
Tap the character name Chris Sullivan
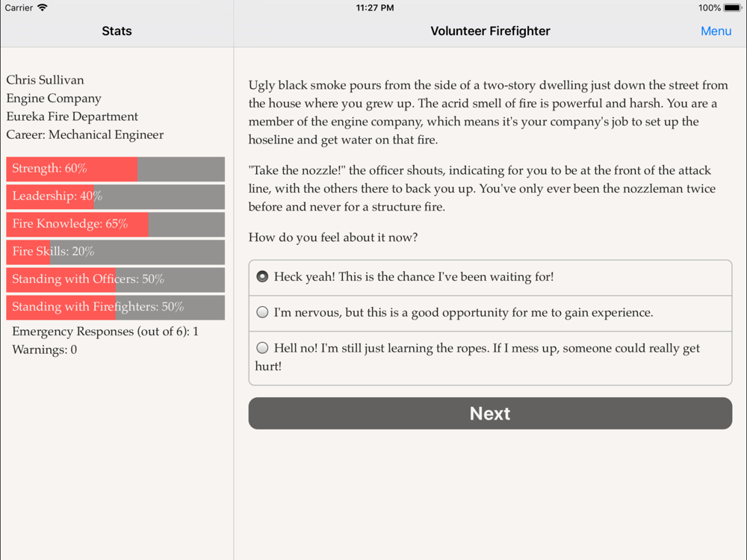[46, 80]
